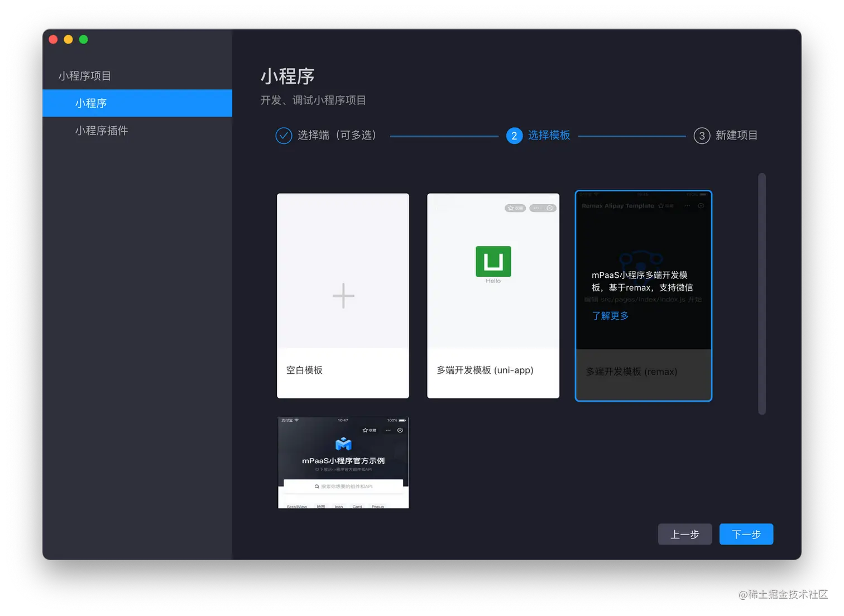This screenshot has height=616, width=844.
Task: Click the blue mPaaS logo icon
Action: [343, 444]
